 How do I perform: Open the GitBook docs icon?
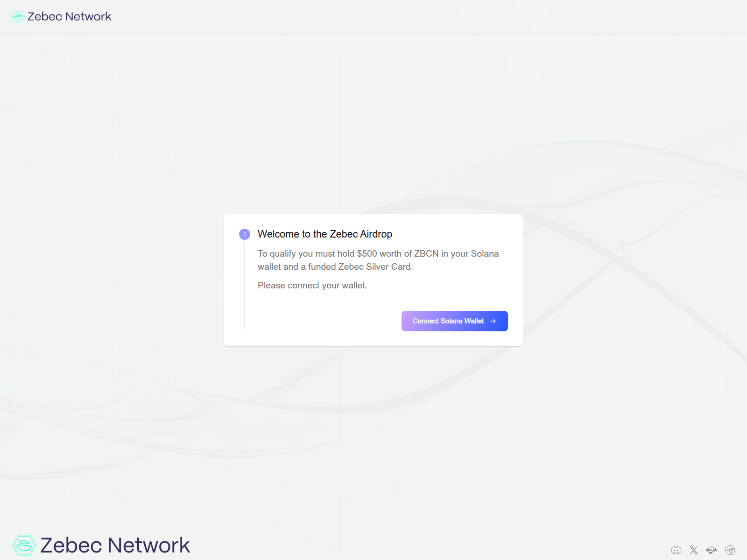coord(712,550)
